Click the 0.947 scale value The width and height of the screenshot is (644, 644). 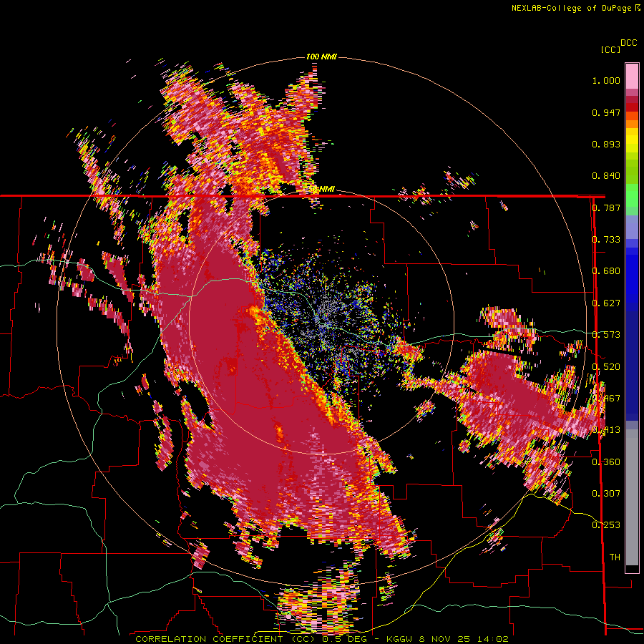coord(606,112)
